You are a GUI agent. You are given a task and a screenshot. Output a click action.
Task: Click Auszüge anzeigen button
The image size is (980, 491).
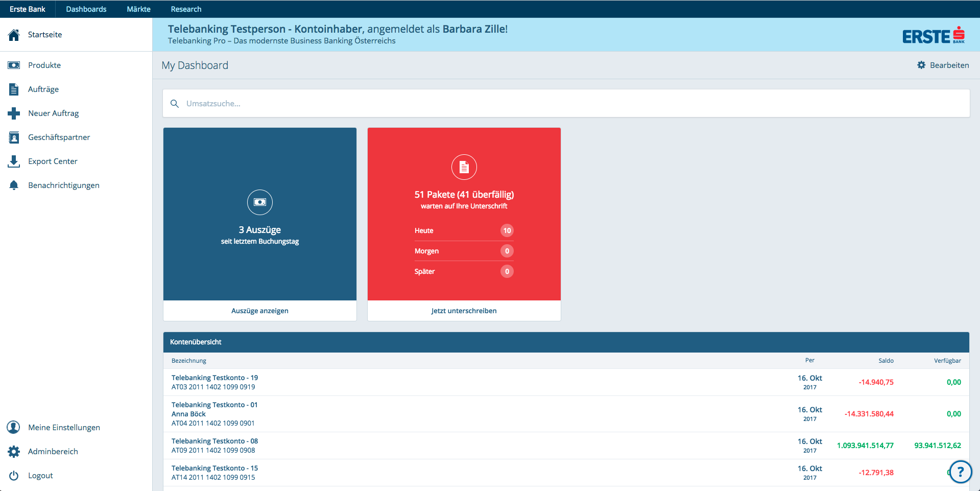pos(260,311)
